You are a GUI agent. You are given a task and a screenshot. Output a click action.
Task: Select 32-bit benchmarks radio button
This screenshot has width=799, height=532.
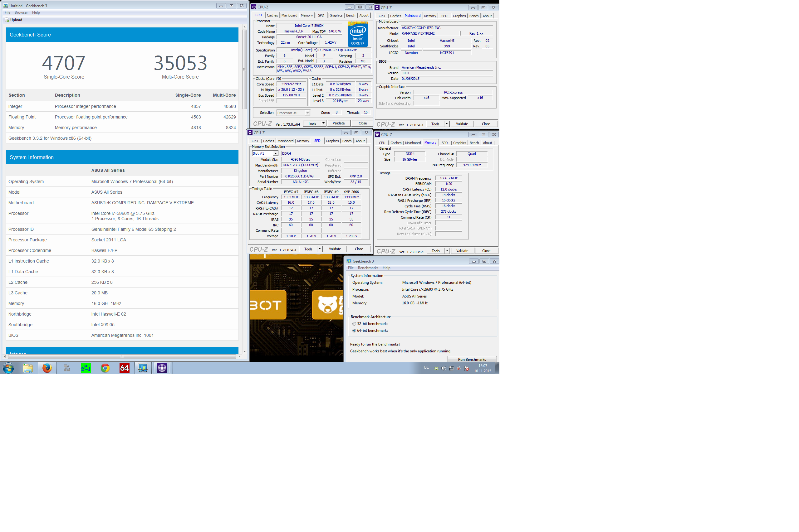click(354, 324)
